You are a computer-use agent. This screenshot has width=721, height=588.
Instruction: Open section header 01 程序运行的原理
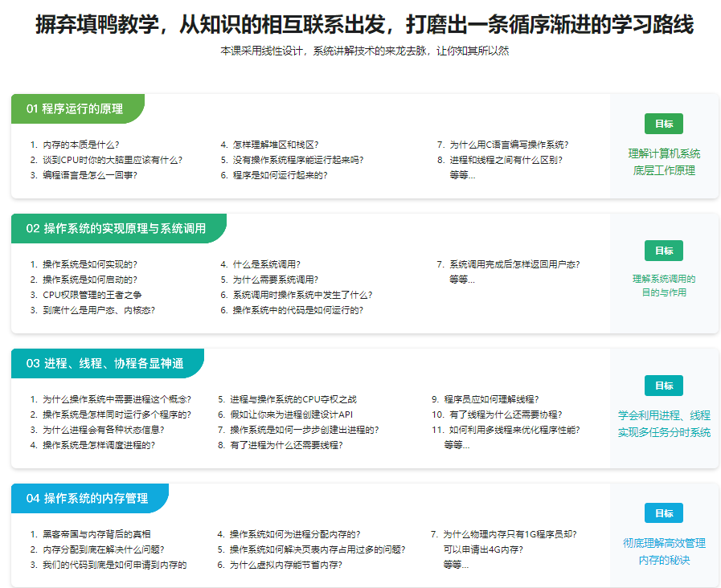76,107
